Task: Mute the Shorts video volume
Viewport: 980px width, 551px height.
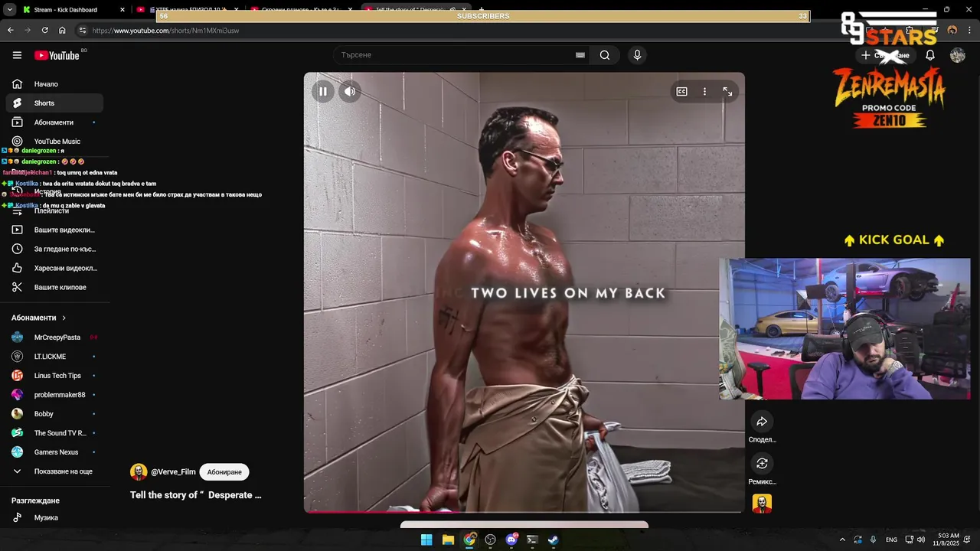Action: (x=350, y=91)
